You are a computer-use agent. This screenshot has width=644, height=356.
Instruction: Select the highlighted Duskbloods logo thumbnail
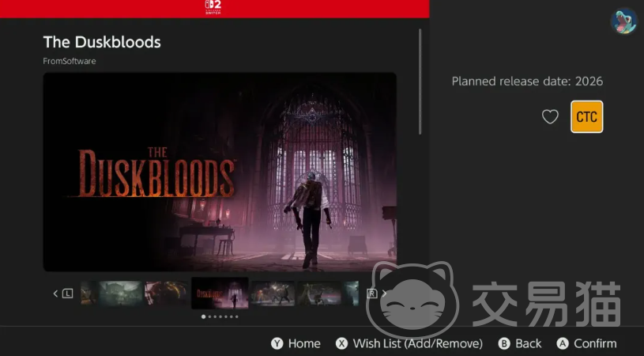tap(220, 293)
